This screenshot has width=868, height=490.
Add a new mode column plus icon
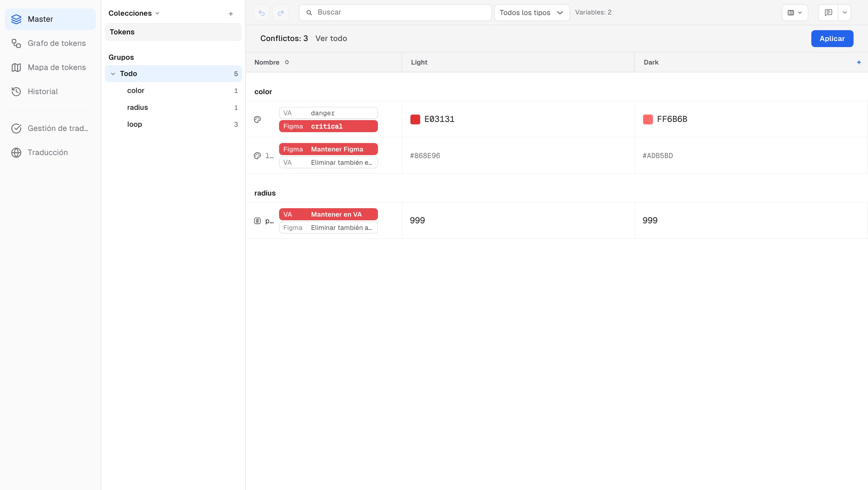point(859,62)
